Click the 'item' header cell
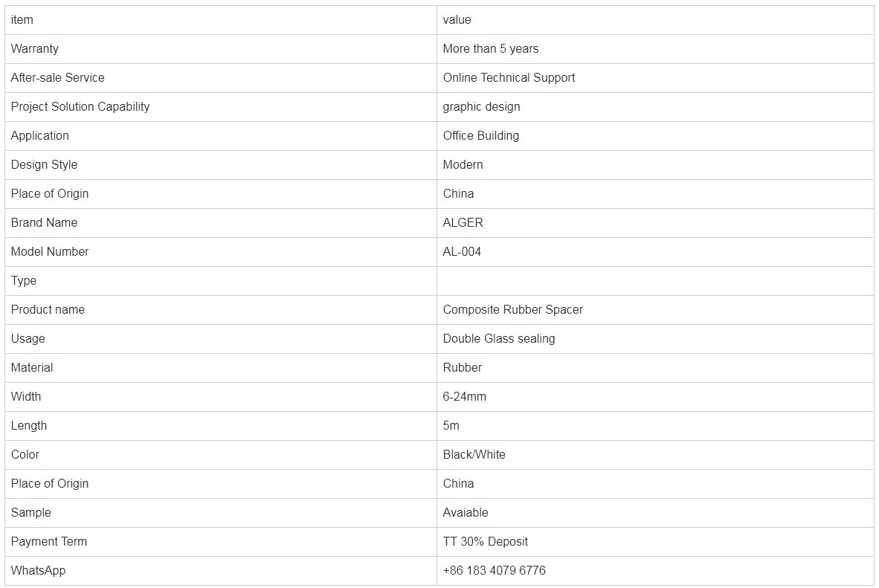This screenshot has width=879, height=588. coord(221,20)
